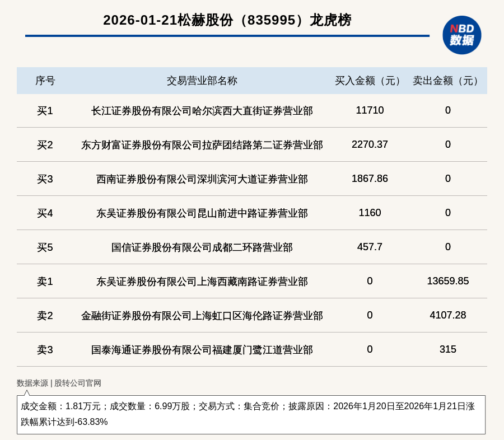This screenshot has width=504, height=440.
Task: Click the page title 松赫股份（835995）龙虎榜
Action: 227,20
